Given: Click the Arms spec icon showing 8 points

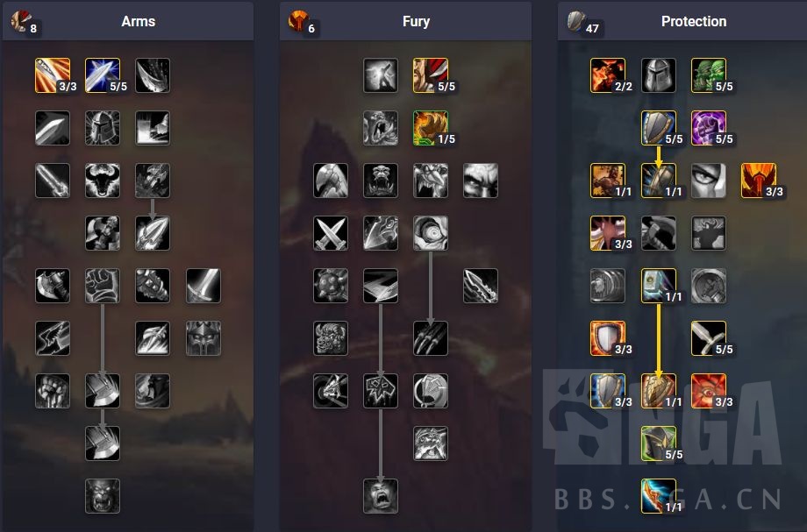Looking at the screenshot, I should (x=21, y=21).
